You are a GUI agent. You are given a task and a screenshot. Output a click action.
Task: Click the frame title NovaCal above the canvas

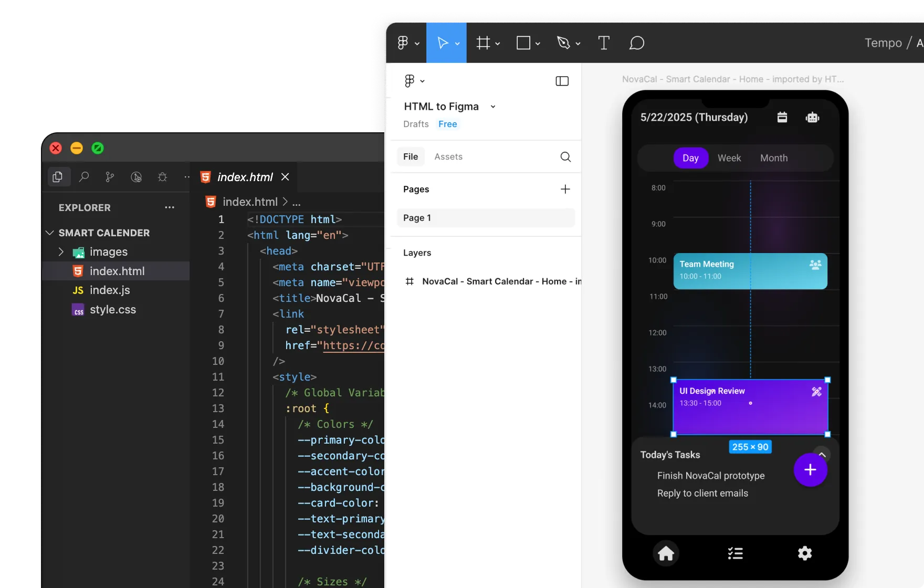coord(733,79)
